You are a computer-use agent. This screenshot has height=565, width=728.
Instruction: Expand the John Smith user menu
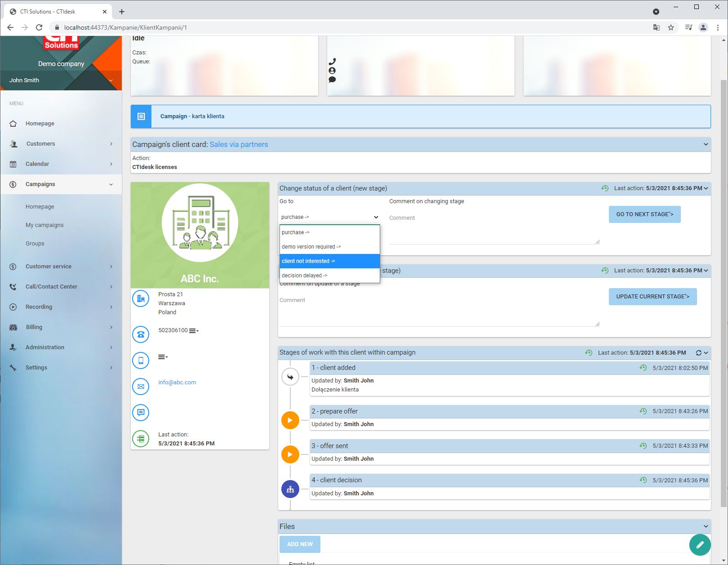pyautogui.click(x=61, y=80)
